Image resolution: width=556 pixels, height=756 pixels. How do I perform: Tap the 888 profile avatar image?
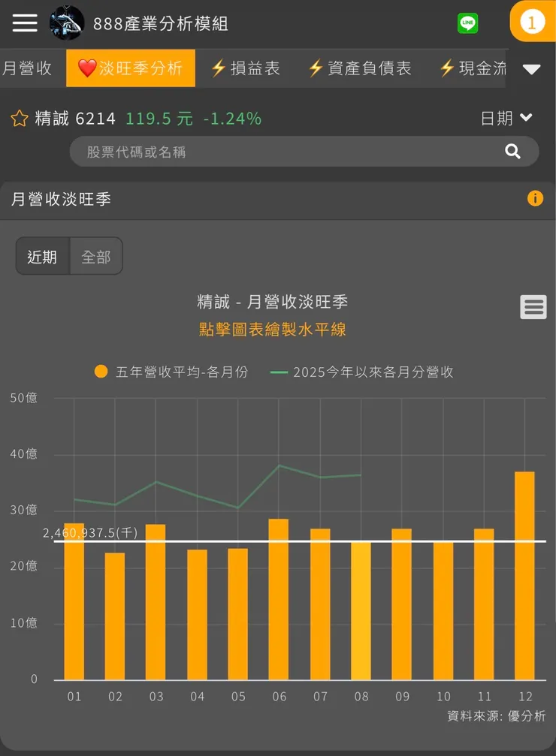(x=67, y=23)
